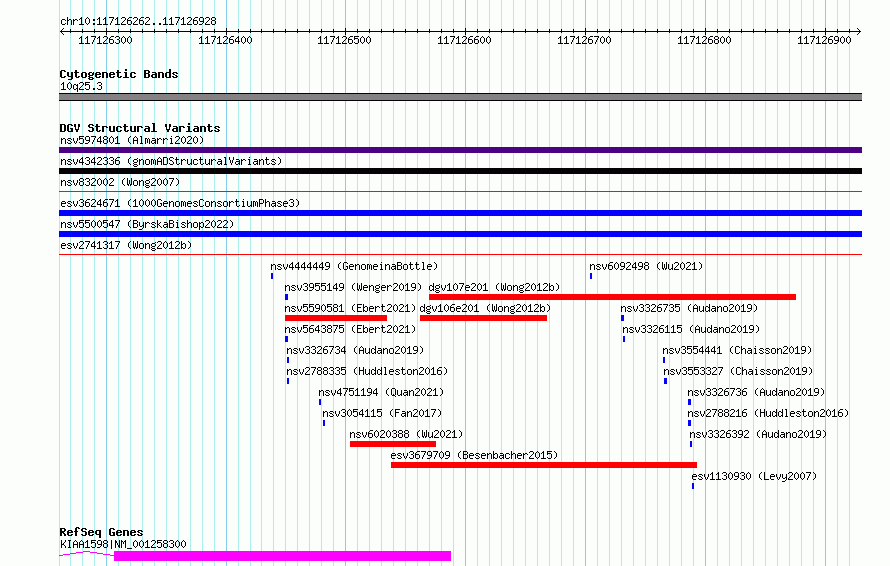Click nsv3326392 (Audano2019) label

[x=758, y=434]
